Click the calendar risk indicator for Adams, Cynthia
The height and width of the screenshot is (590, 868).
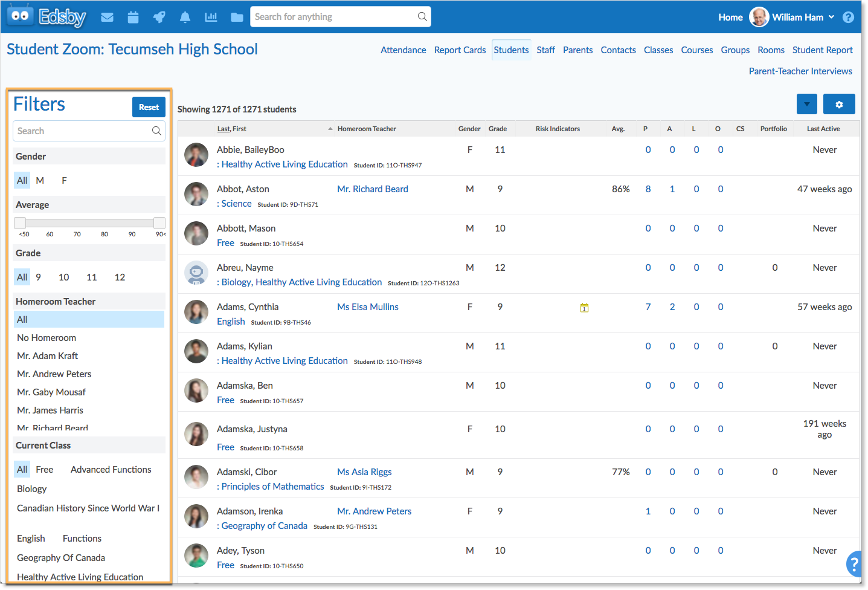pos(584,308)
